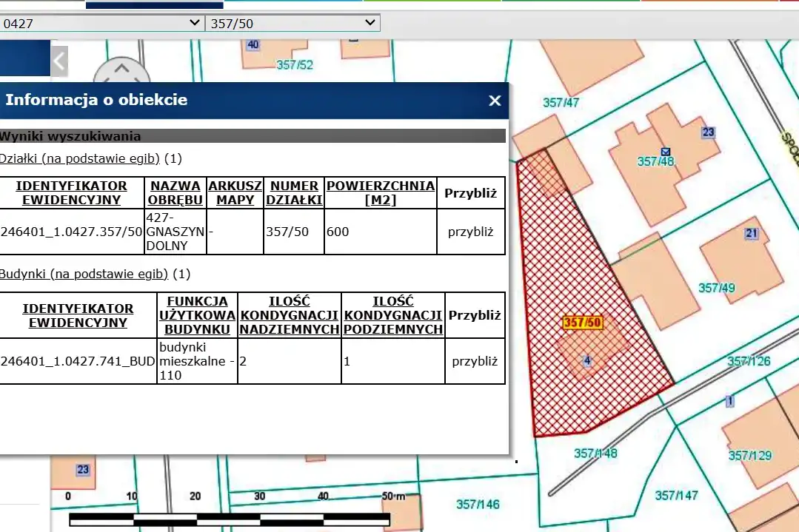Click the NAZWA OBRĘBU column header
Screen dimensions: 799x532
click(175, 192)
